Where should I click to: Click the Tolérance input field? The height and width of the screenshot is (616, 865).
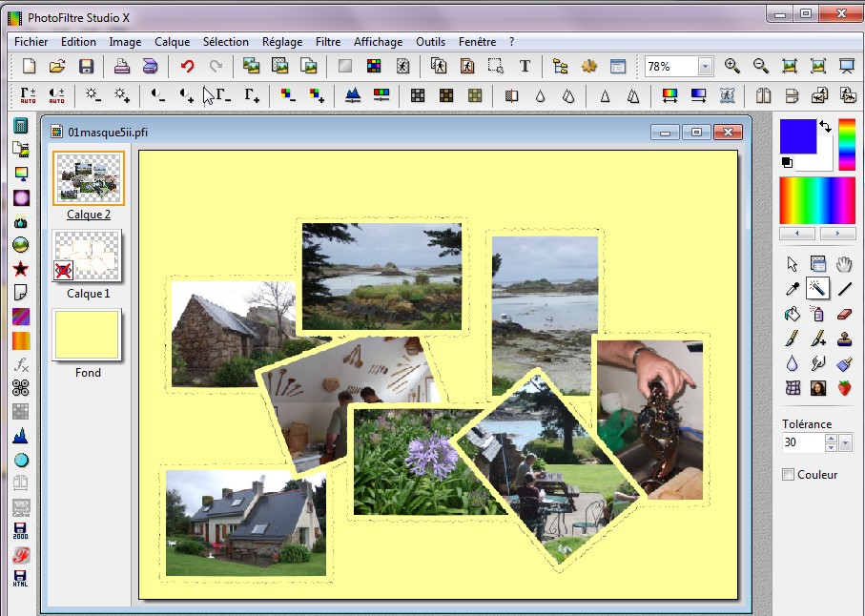click(801, 443)
